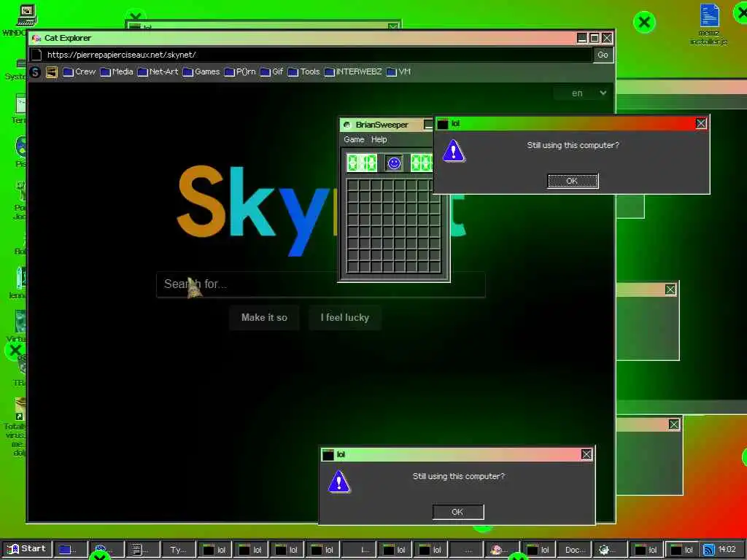Image resolution: width=747 pixels, height=560 pixels.
Task: Click the smiley face reset button in BrianSweeper
Action: (394, 163)
